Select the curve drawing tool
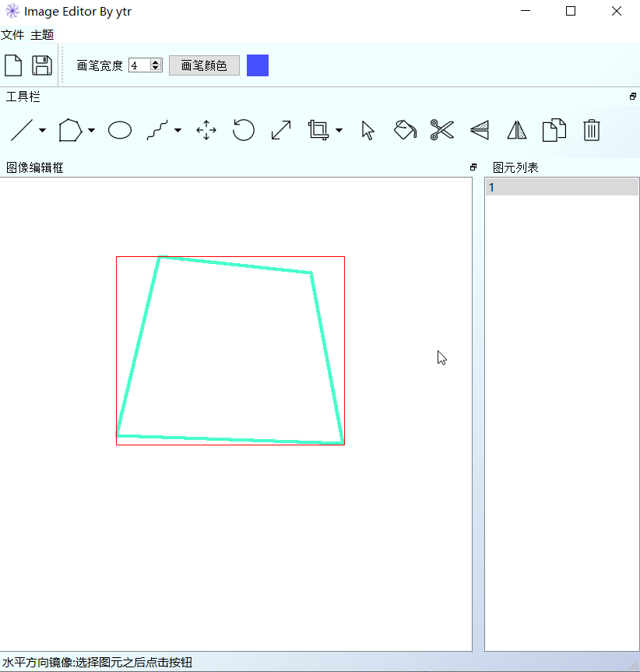 pyautogui.click(x=157, y=130)
